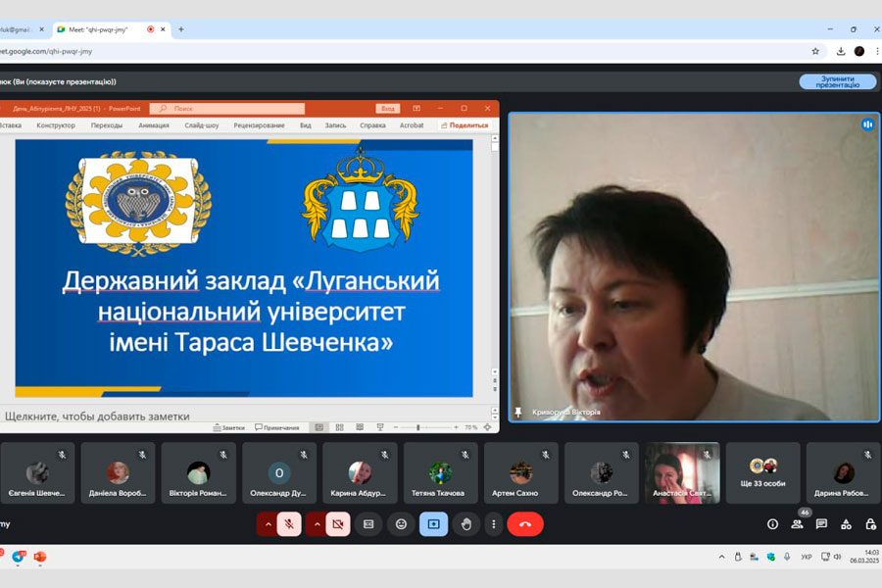Open Chrome profile avatar
The width and height of the screenshot is (882, 588).
click(x=858, y=51)
